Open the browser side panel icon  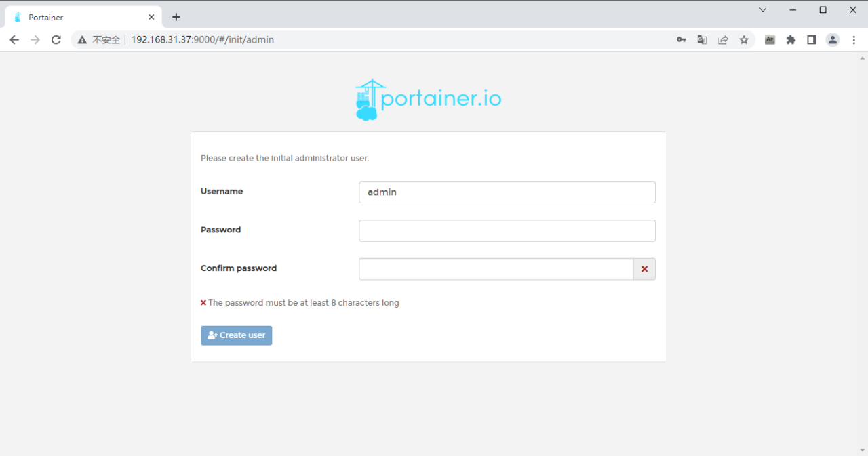[x=811, y=39]
